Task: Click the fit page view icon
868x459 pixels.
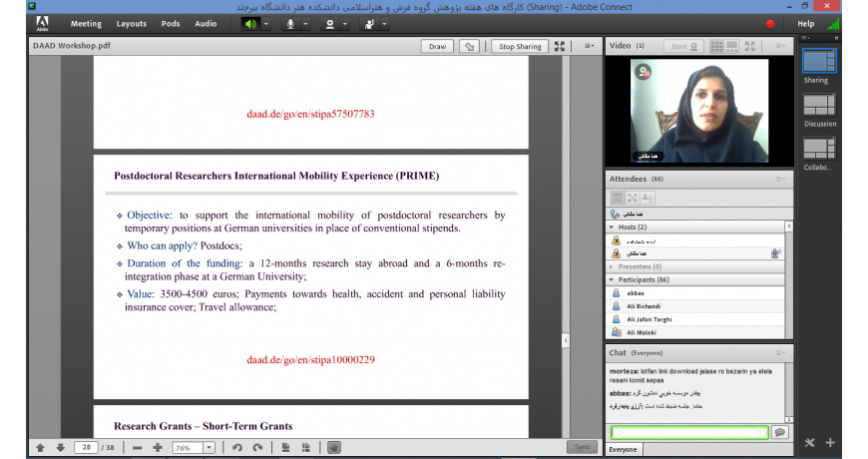Action: pos(285,448)
